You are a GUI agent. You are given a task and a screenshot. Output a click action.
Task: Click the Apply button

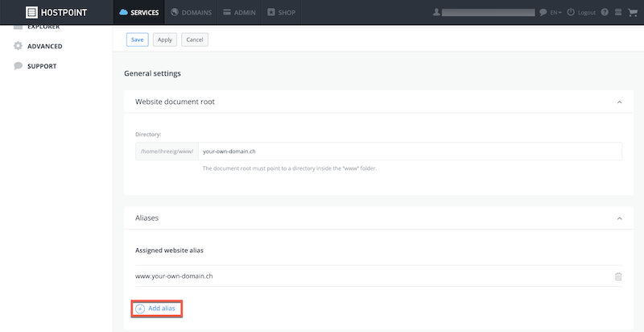pos(165,39)
